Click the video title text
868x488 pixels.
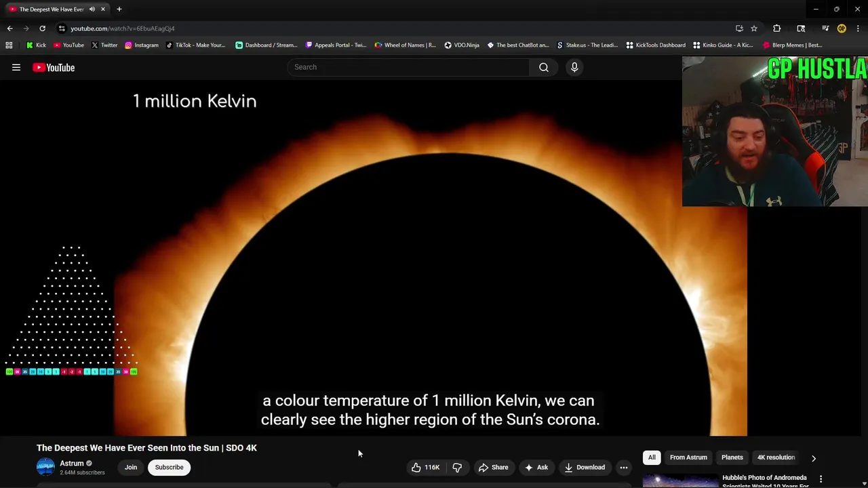pyautogui.click(x=146, y=448)
